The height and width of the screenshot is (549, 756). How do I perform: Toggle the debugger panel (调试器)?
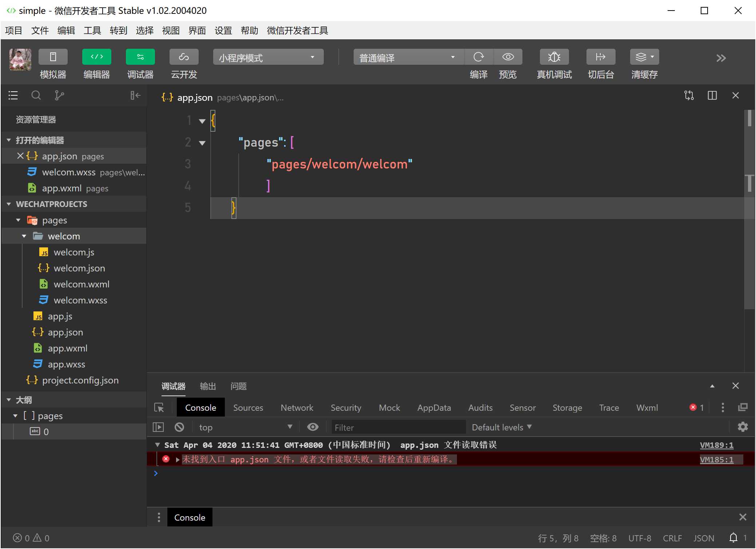click(x=140, y=57)
